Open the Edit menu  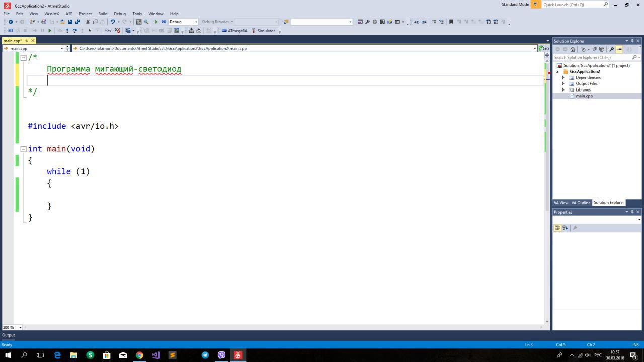pyautogui.click(x=19, y=14)
